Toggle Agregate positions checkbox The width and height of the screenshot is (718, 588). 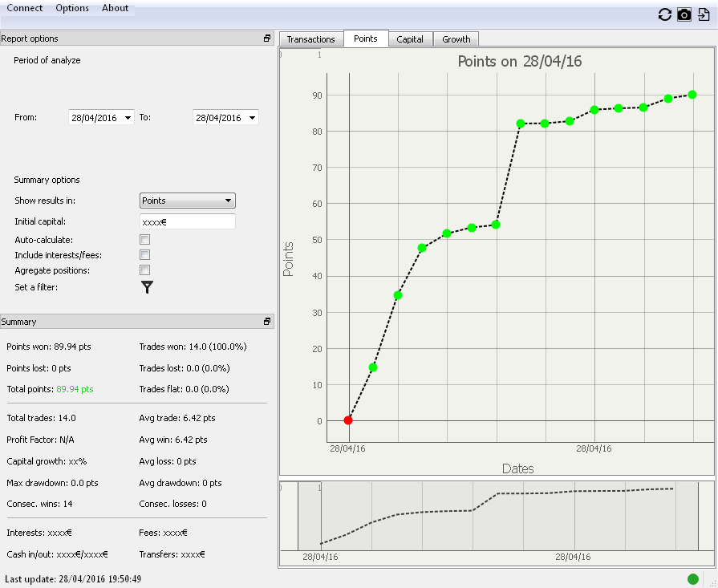point(145,270)
